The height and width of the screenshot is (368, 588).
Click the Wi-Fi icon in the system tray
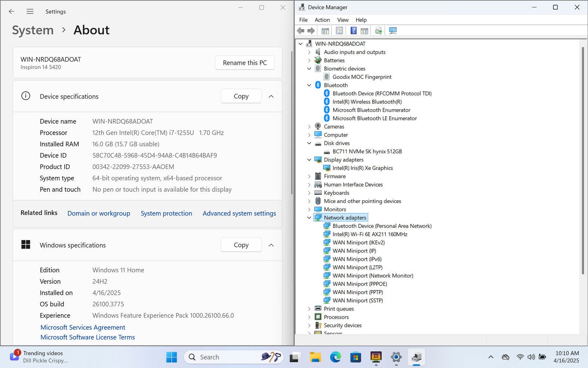(x=520, y=357)
